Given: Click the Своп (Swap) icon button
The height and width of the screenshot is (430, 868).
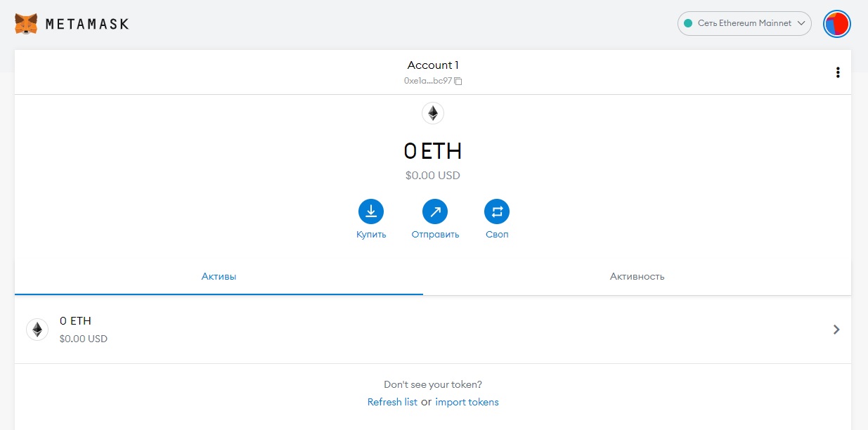Looking at the screenshot, I should pos(497,211).
